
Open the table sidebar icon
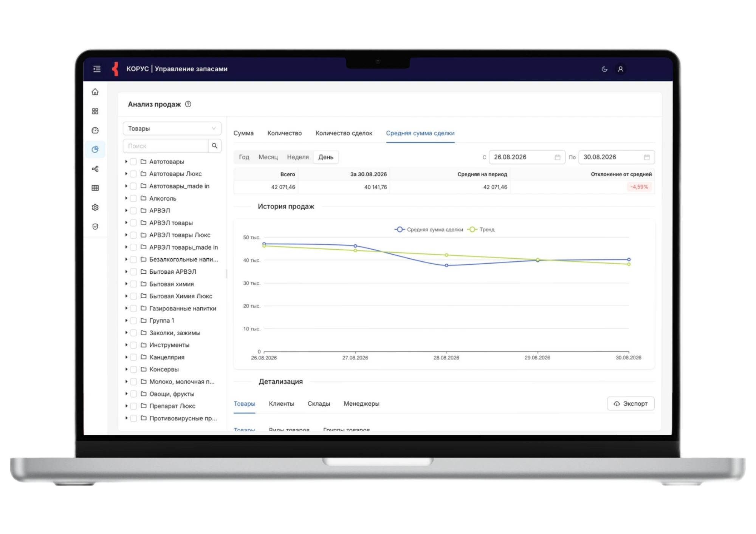[x=95, y=188]
